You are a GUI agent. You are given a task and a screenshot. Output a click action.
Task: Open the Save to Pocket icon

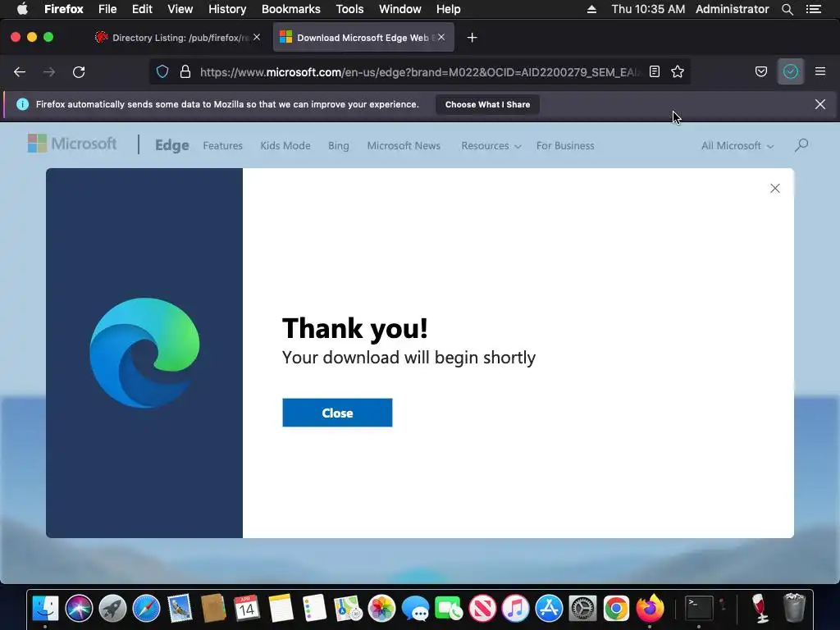(760, 72)
